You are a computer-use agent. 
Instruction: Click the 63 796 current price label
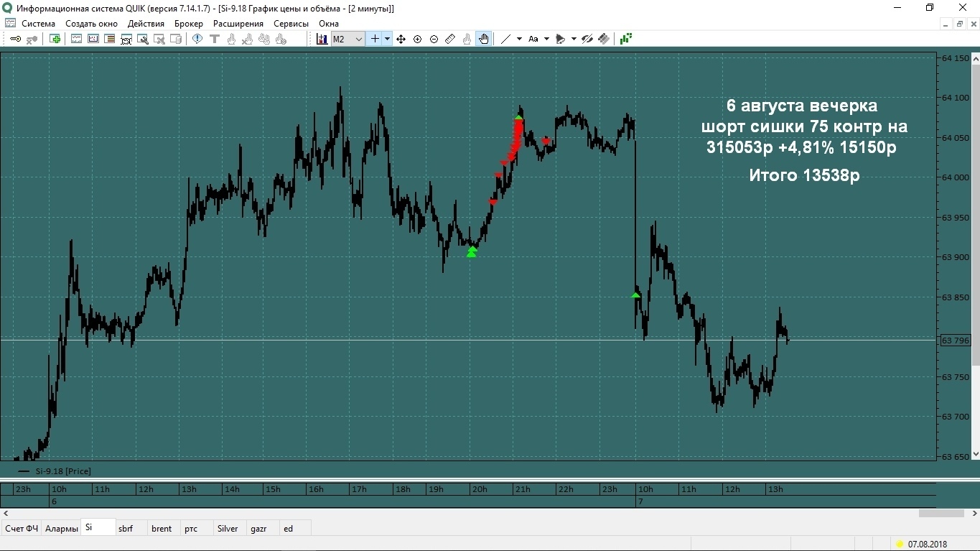click(x=956, y=340)
